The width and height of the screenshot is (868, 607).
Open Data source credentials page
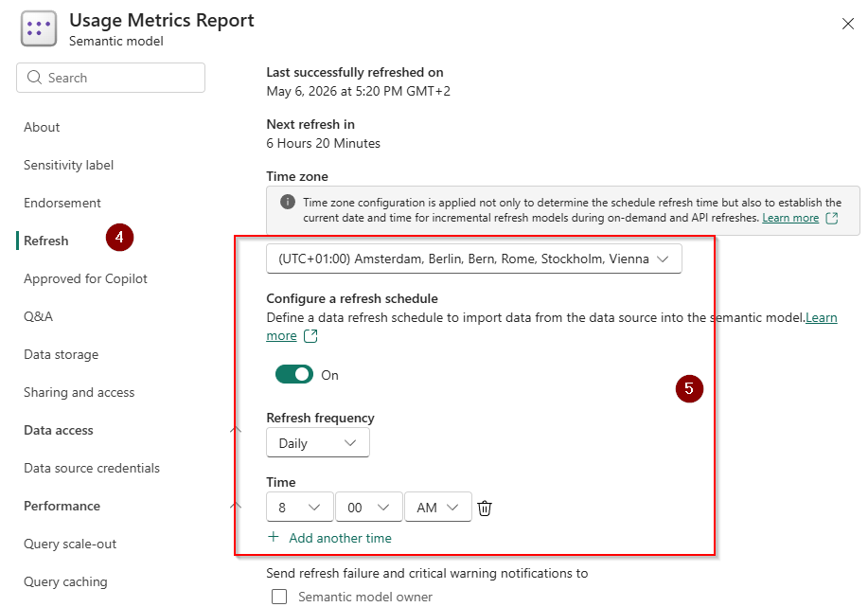click(92, 468)
